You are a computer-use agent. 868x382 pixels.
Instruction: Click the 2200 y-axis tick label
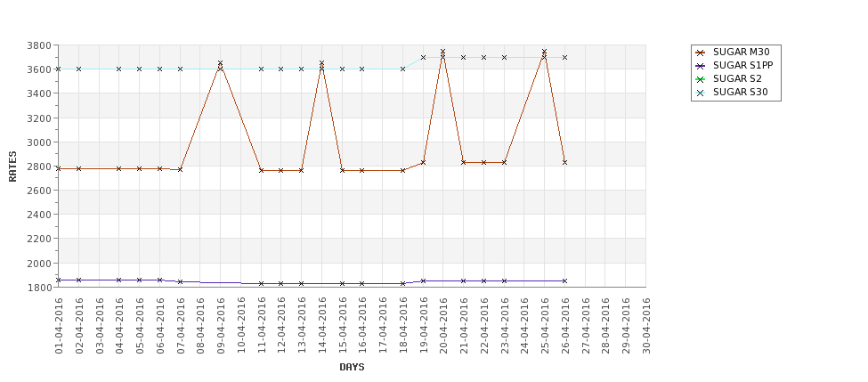39,239
